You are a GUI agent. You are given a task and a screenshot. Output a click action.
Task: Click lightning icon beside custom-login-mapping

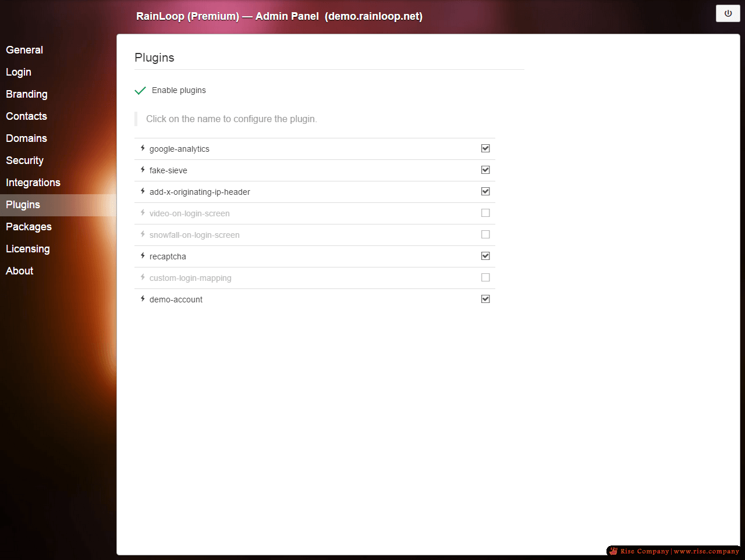[x=143, y=277]
